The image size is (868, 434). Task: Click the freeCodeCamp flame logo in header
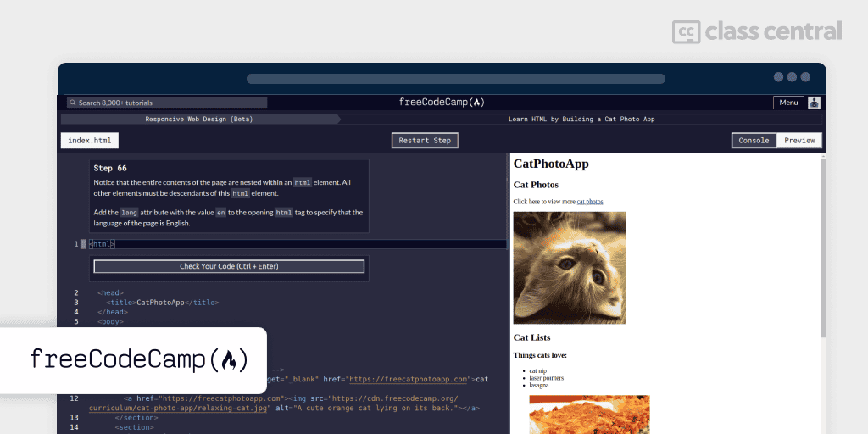click(x=441, y=103)
